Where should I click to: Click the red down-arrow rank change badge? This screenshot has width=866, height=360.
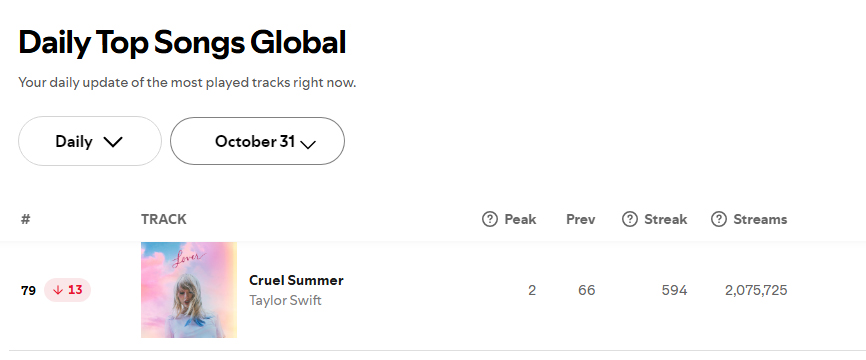(x=67, y=290)
